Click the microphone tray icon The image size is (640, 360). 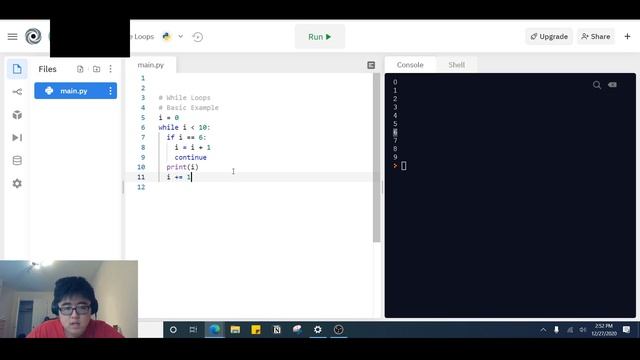point(556,330)
